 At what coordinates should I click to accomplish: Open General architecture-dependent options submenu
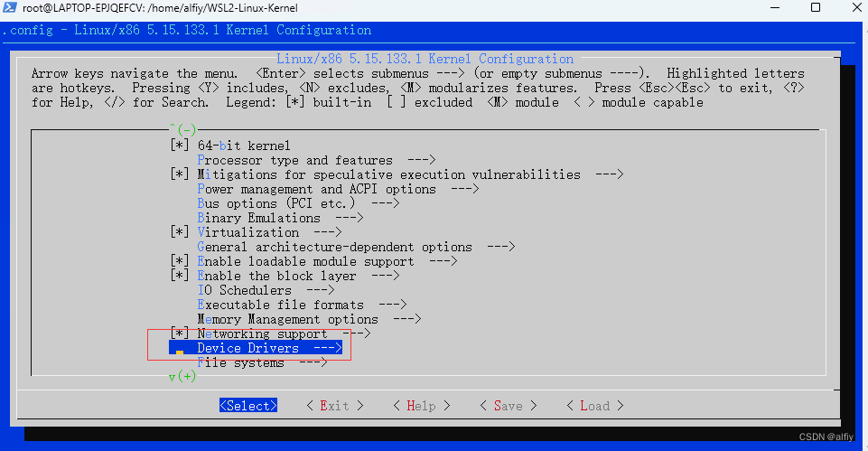356,247
